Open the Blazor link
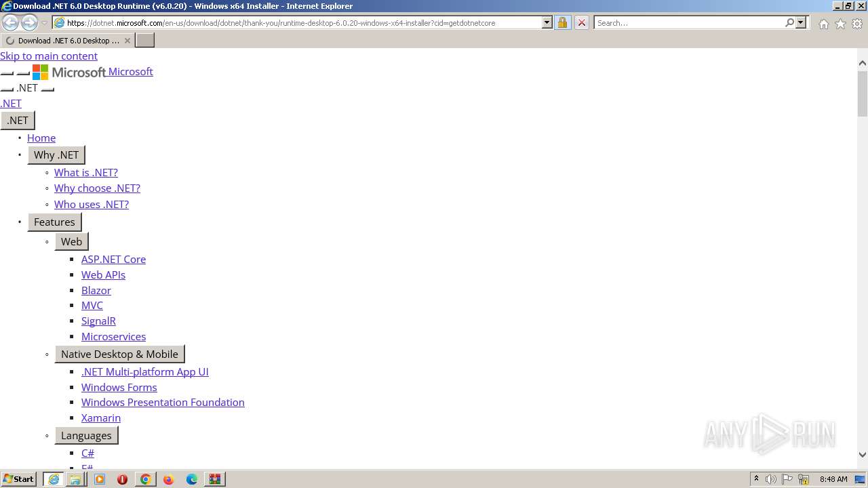 (96, 291)
